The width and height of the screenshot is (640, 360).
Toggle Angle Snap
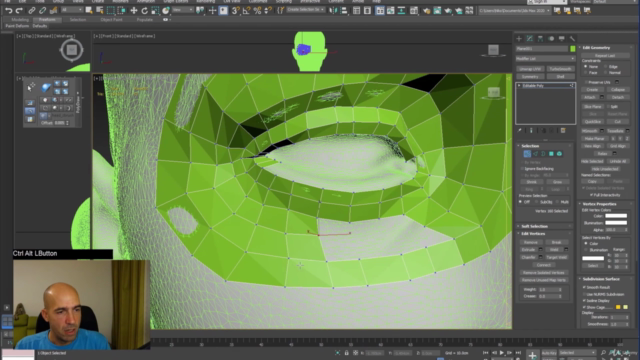(x=246, y=11)
